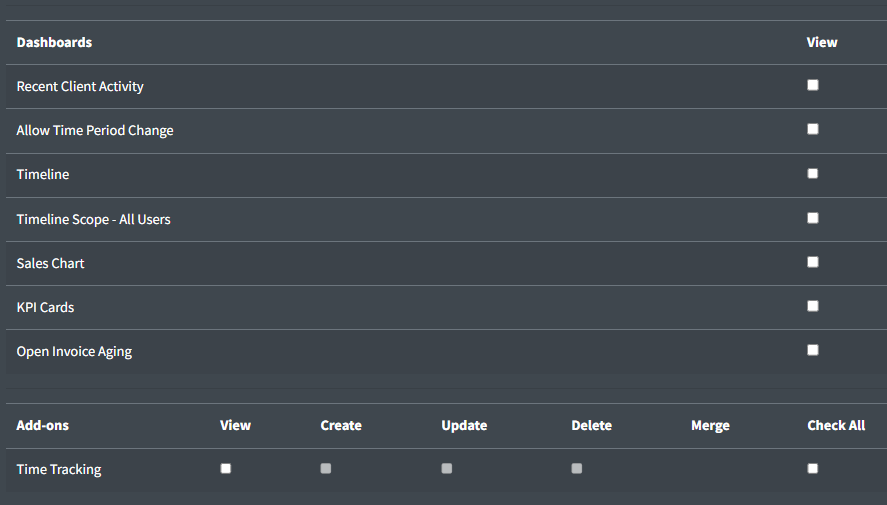Click the Check All column header
887x505 pixels.
pyautogui.click(x=836, y=425)
